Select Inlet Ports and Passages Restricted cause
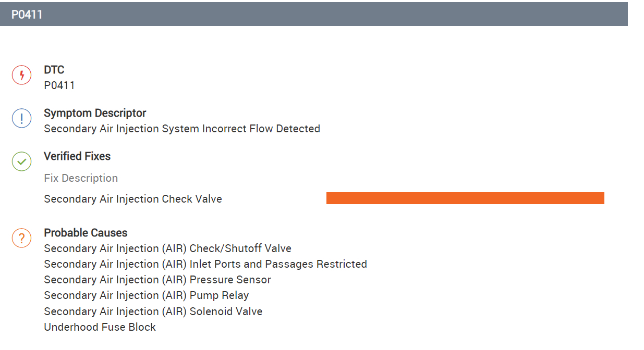This screenshot has width=644, height=350. (x=205, y=264)
